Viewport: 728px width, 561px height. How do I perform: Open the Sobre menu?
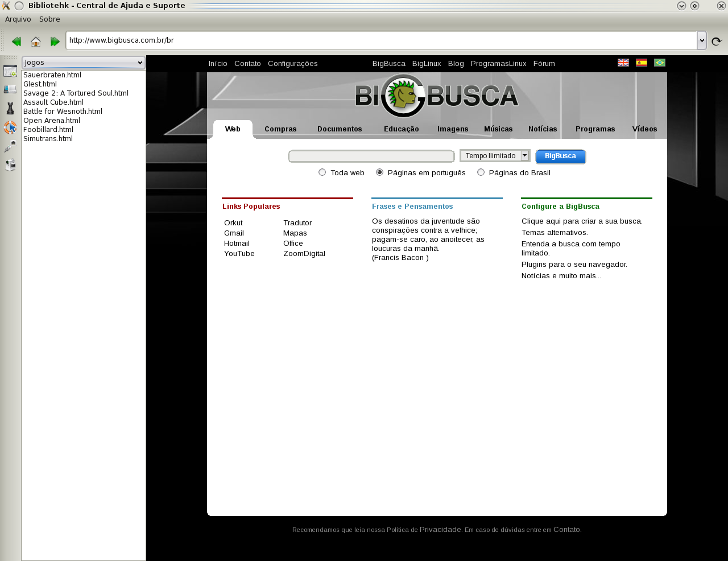point(49,19)
